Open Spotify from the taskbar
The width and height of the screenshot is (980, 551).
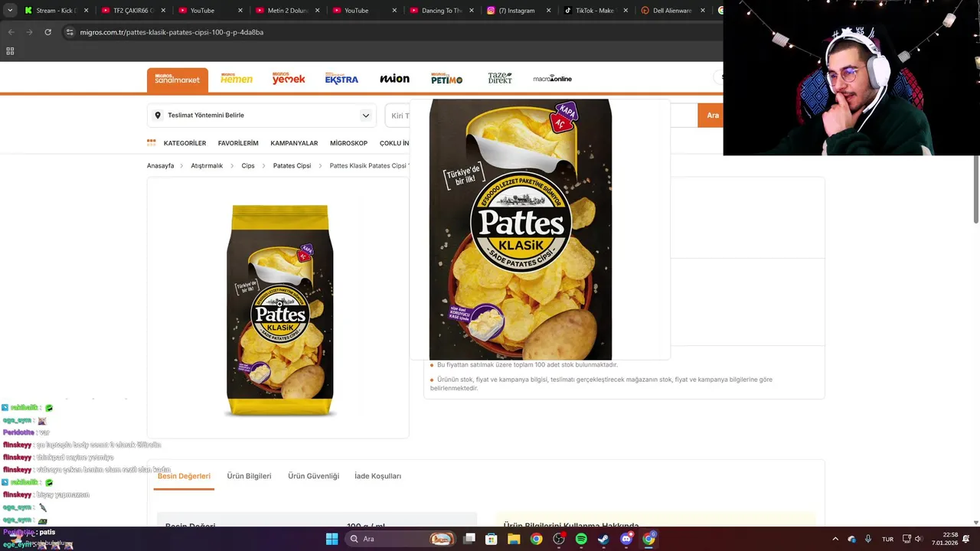(581, 539)
